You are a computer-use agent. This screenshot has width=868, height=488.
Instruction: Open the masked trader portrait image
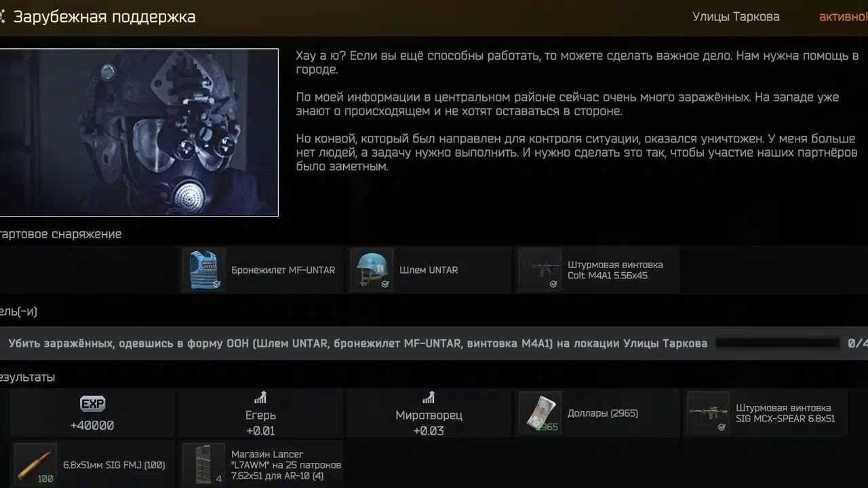138,132
